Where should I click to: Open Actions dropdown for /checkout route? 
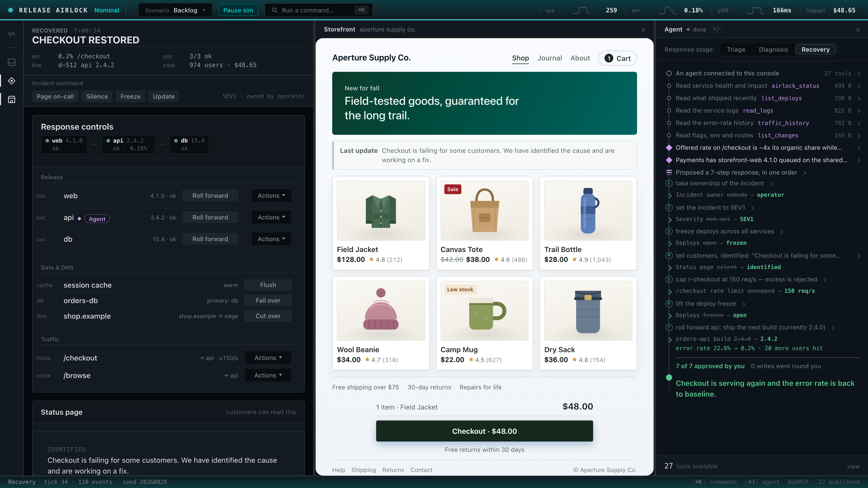tap(268, 358)
